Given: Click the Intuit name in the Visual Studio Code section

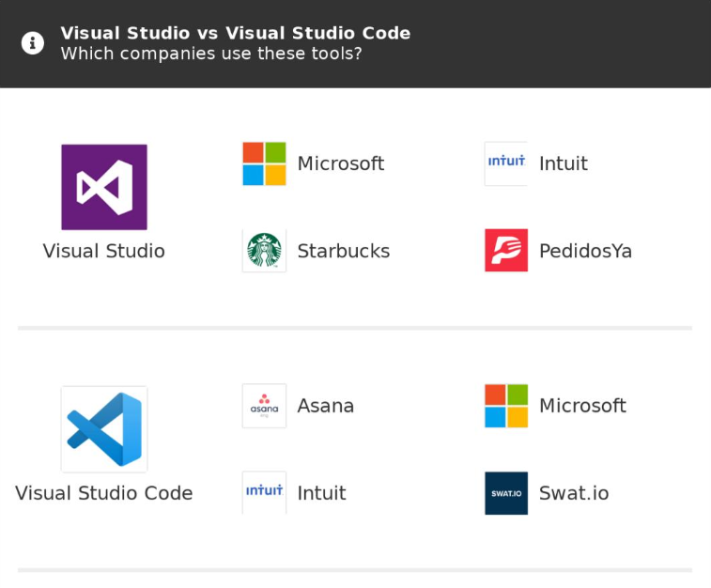Looking at the screenshot, I should [x=322, y=493].
